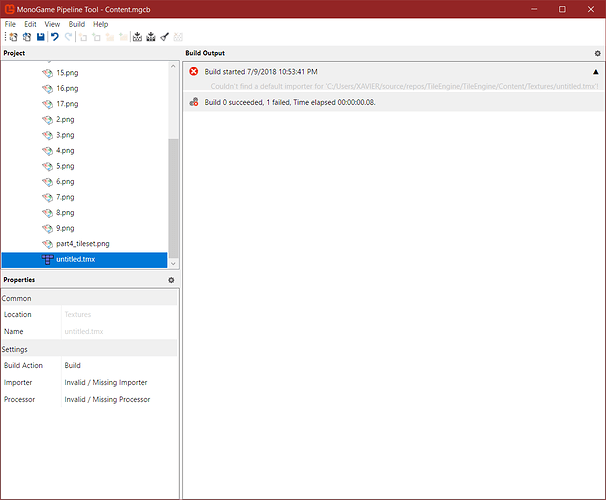Click the image icon next to 9.png
This screenshot has height=500, width=606.
tap(48, 228)
